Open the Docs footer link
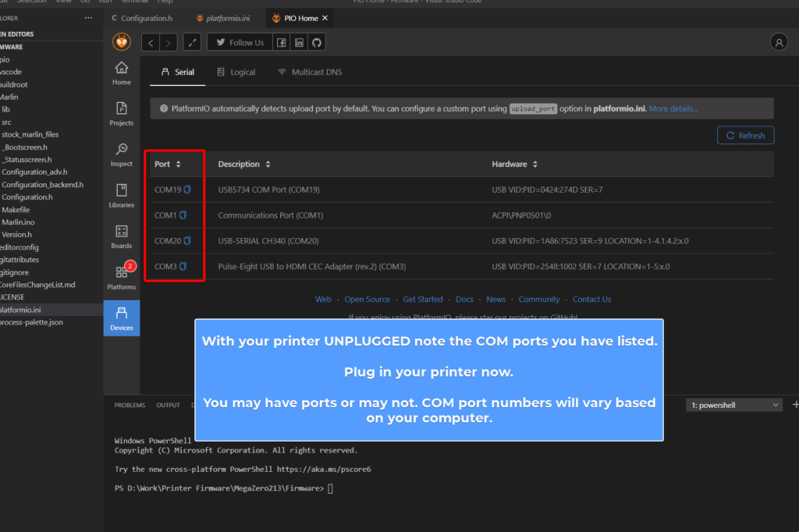This screenshot has width=799, height=532. coord(464,299)
